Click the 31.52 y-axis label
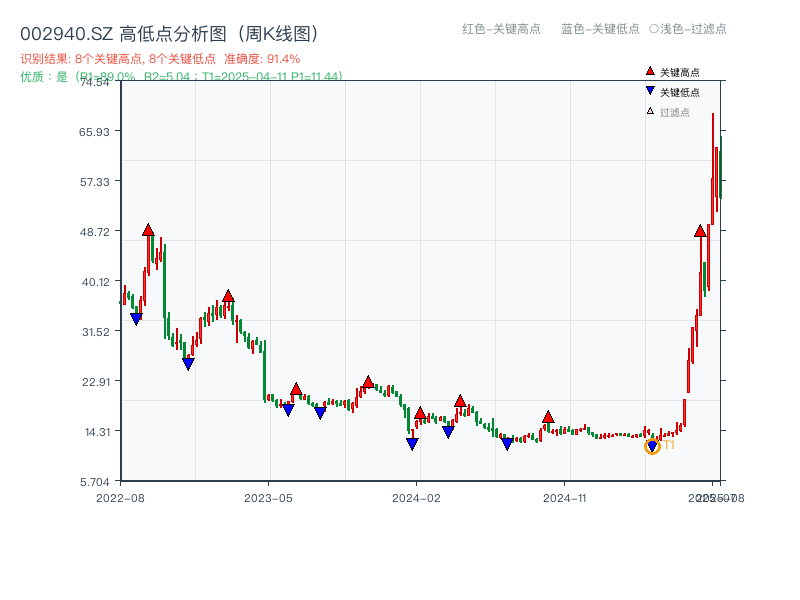This screenshot has height=600, width=800. coord(95,332)
